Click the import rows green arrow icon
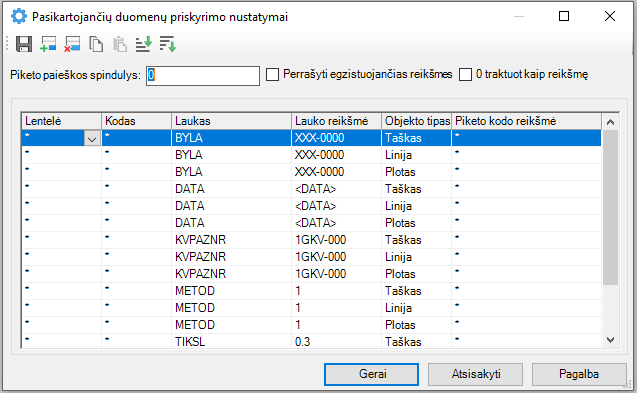 143,44
